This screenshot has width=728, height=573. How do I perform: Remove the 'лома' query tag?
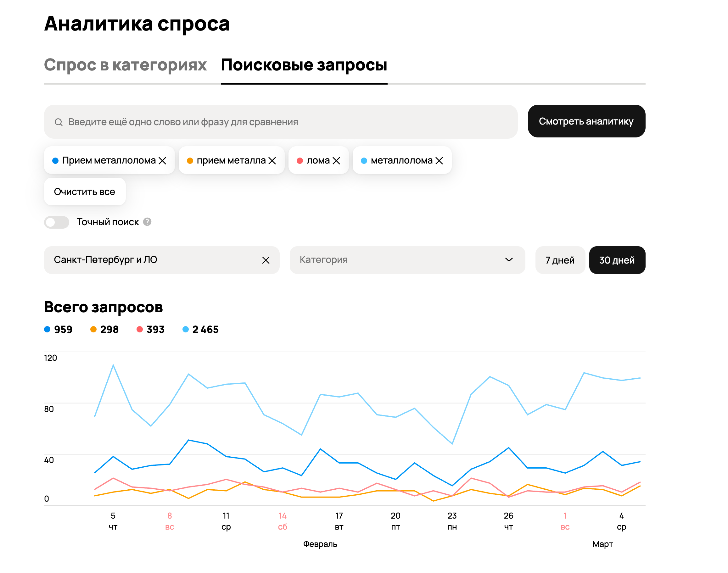click(337, 161)
